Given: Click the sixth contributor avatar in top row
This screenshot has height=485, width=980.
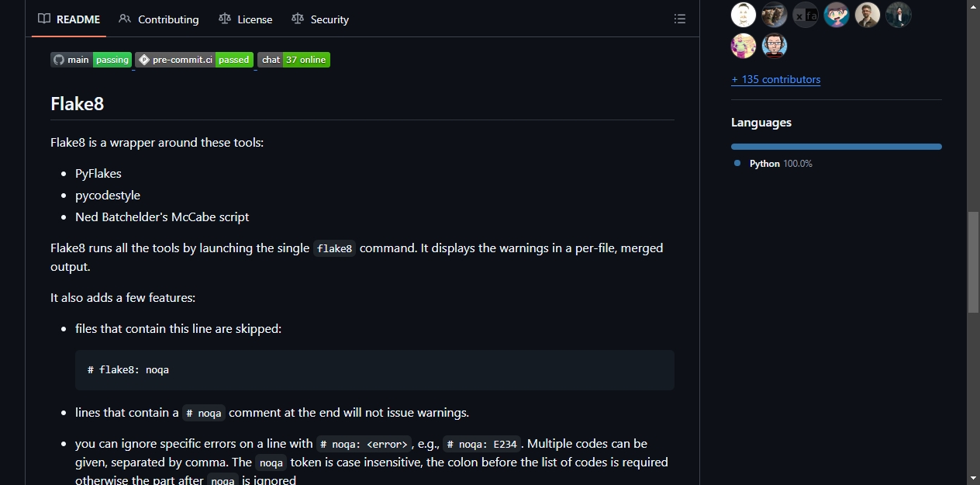Looking at the screenshot, I should point(899,15).
